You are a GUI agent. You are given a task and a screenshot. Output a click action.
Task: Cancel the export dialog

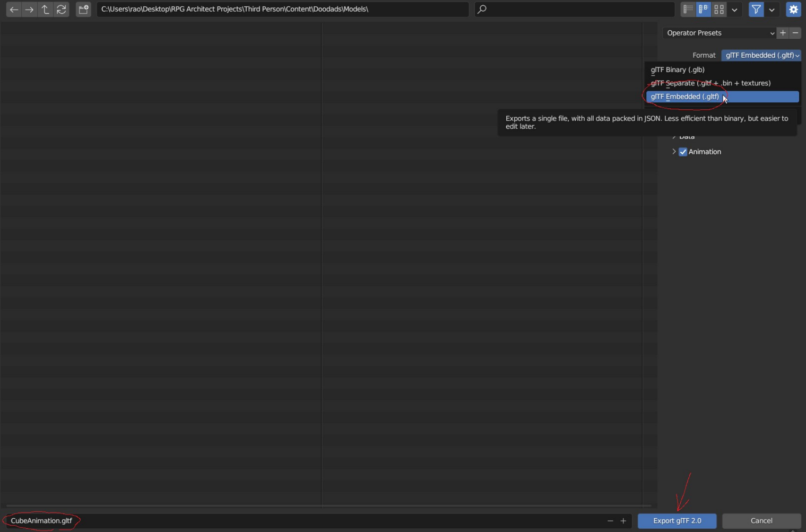click(x=761, y=521)
